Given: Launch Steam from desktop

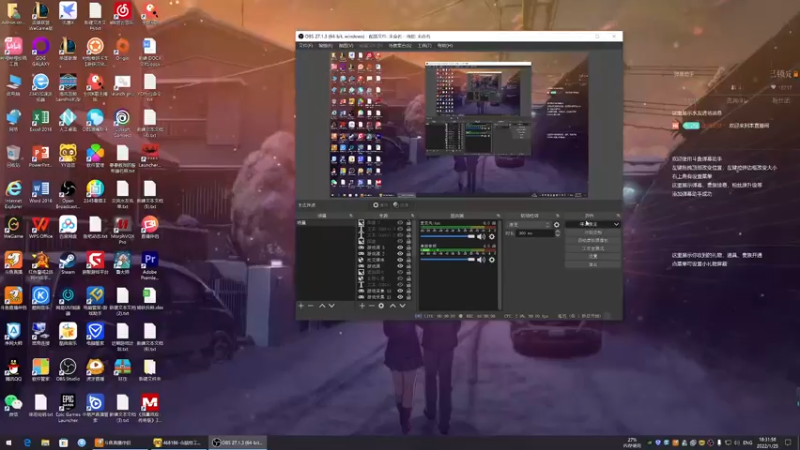Looking at the screenshot, I should (x=67, y=263).
